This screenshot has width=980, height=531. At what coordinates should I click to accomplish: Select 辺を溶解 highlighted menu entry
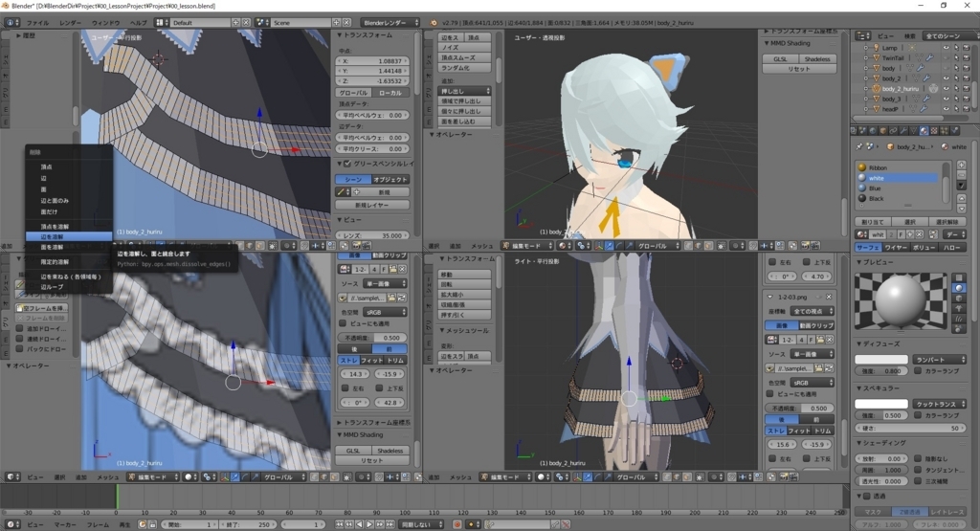69,236
